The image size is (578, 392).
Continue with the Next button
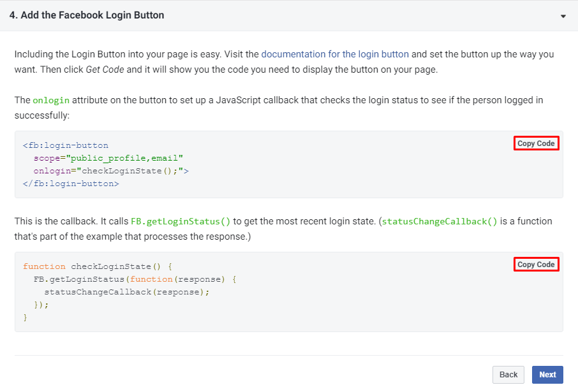(547, 375)
